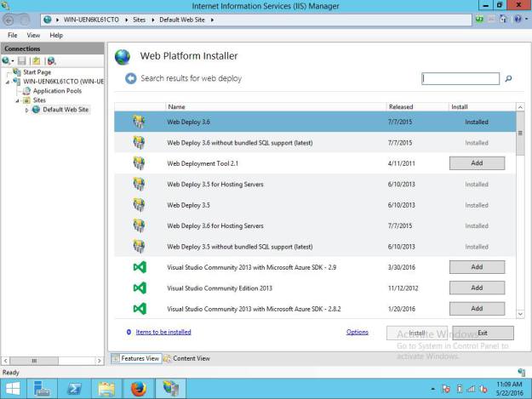Open dropdown arrow after Default Web Site breadcrumb
Image resolution: width=532 pixels, height=399 pixels.
click(x=212, y=20)
